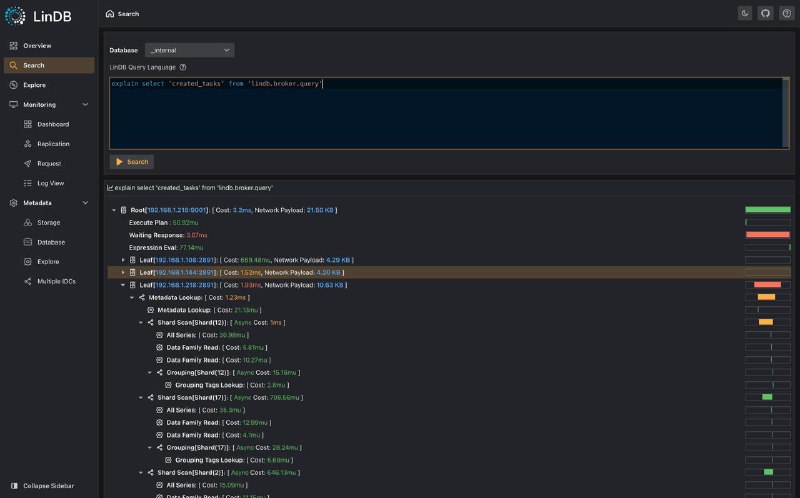
Task: Click Shard Scan[Shard(12)] share icon
Action: pos(151,322)
